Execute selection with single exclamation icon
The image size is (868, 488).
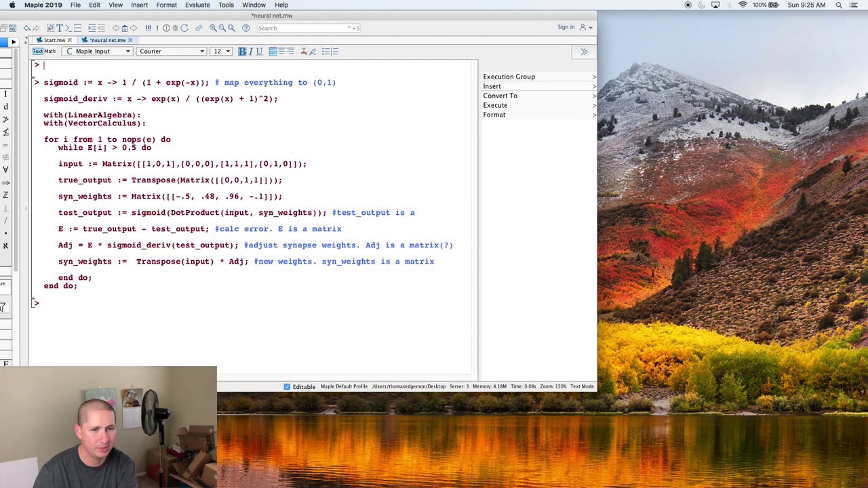pyautogui.click(x=157, y=28)
